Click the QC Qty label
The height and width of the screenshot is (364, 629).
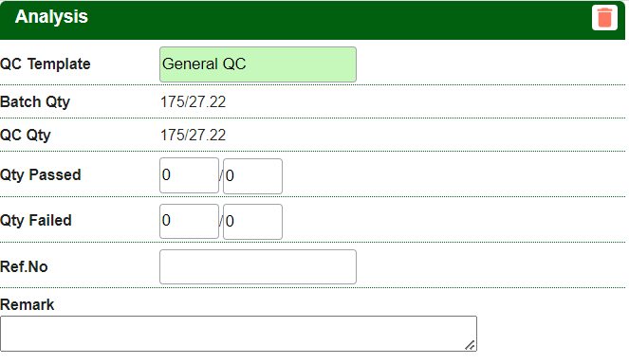point(26,136)
